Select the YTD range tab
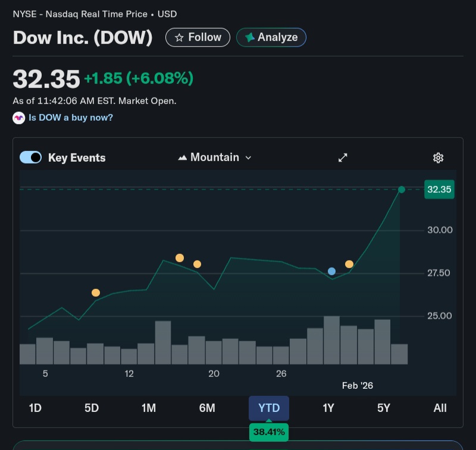 pos(269,408)
